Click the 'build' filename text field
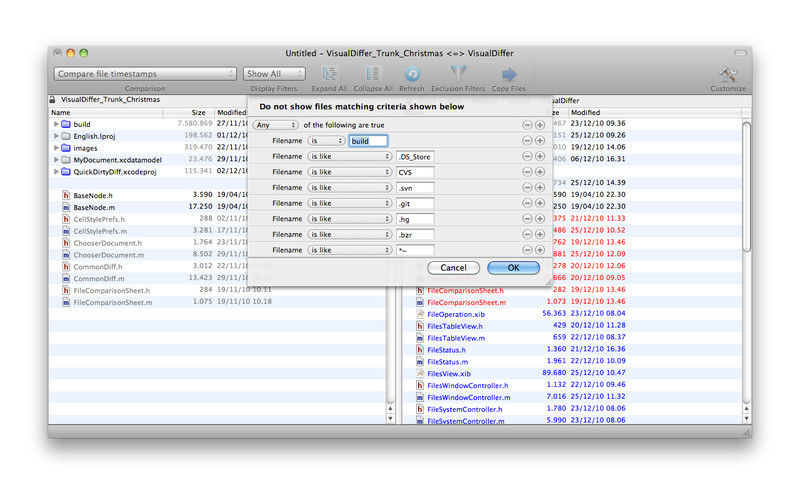This screenshot has width=800, height=500. pyautogui.click(x=368, y=141)
